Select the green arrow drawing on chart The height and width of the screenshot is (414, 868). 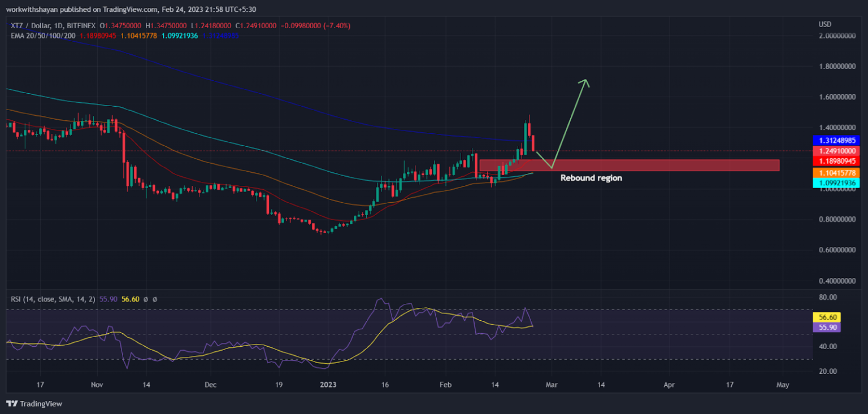point(568,124)
